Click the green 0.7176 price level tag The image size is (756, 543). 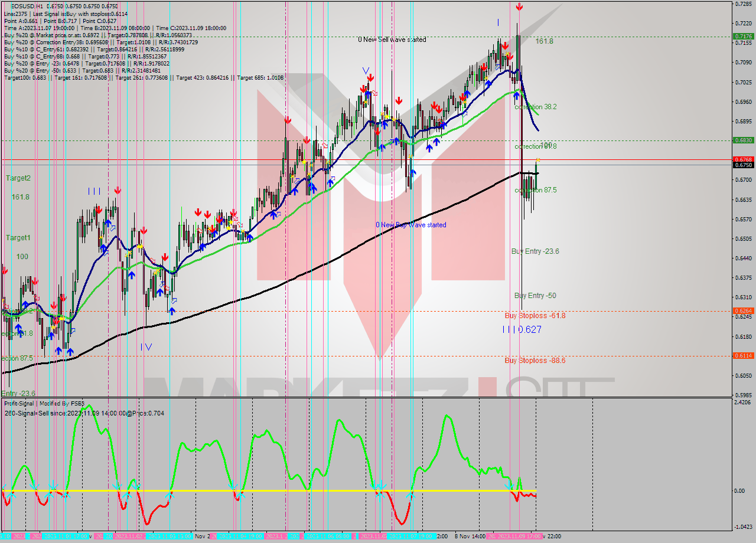pos(742,35)
